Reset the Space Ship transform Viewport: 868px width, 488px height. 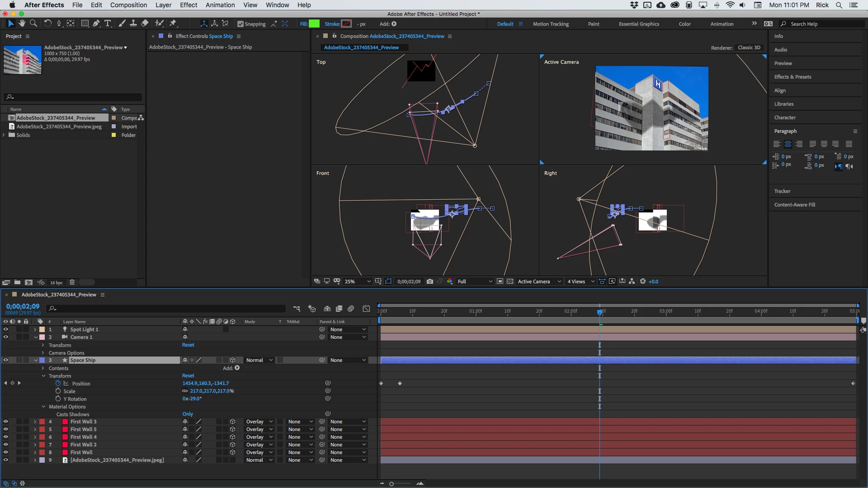[188, 375]
